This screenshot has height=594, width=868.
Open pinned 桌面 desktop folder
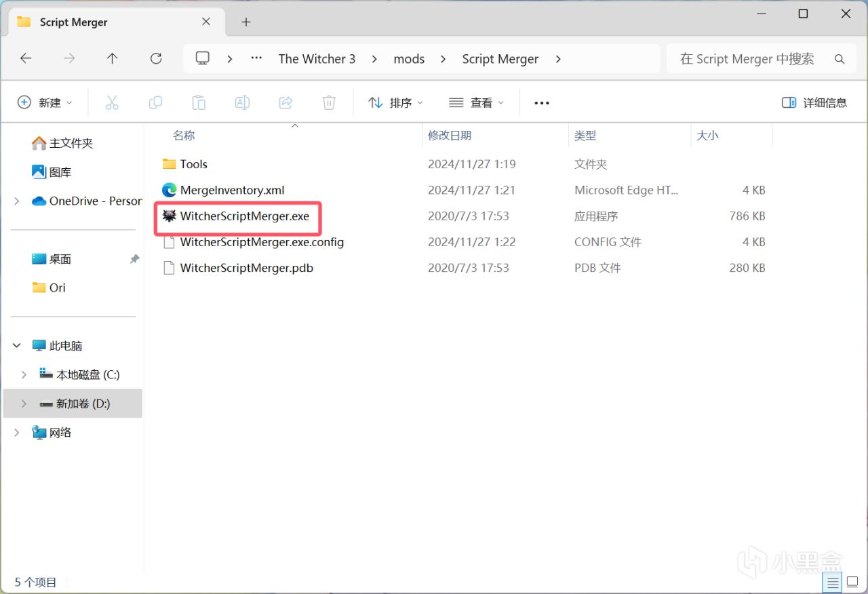point(52,259)
